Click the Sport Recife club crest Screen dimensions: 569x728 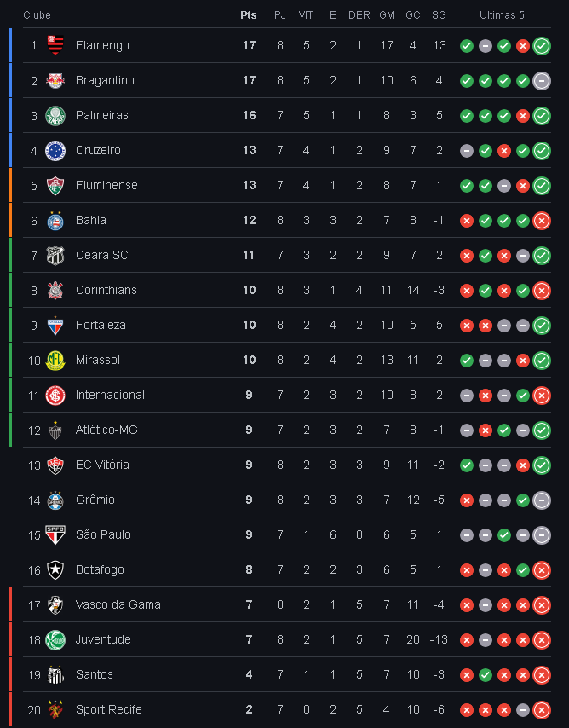(55, 709)
